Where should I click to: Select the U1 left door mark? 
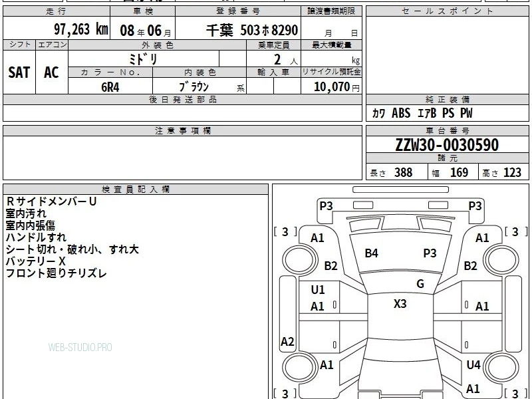pyautogui.click(x=318, y=290)
